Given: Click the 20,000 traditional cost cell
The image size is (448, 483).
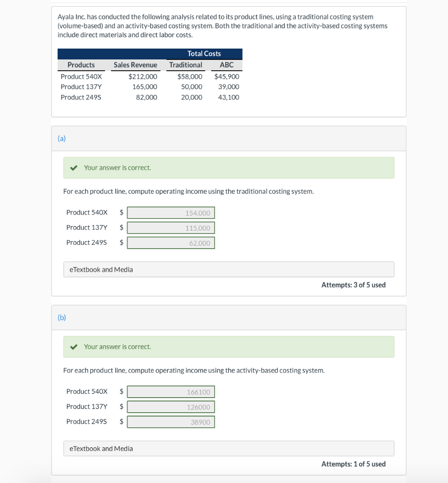Looking at the screenshot, I should click(192, 97).
